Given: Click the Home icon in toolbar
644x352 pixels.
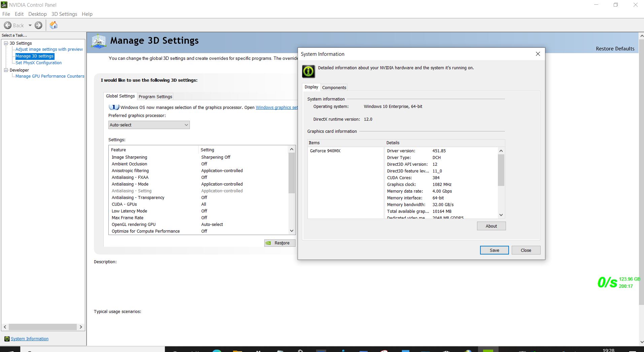Looking at the screenshot, I should 54,25.
